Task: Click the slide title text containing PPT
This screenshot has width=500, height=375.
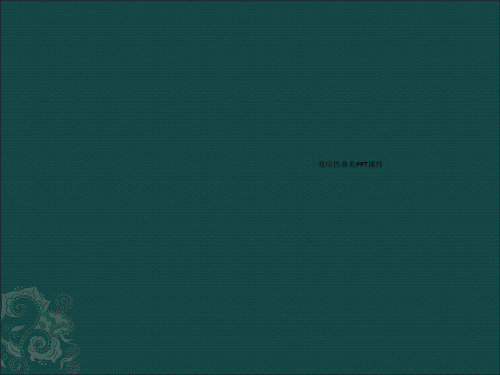Action: click(x=350, y=164)
